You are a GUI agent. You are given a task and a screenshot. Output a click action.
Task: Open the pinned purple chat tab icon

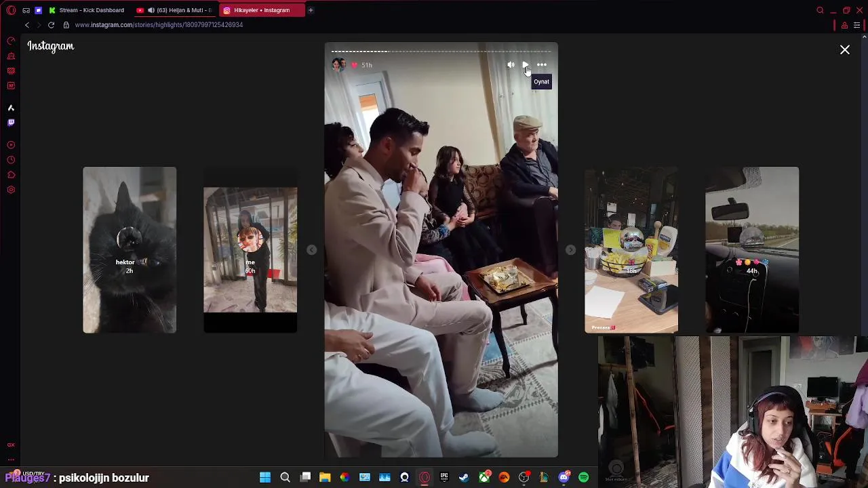pos(38,10)
